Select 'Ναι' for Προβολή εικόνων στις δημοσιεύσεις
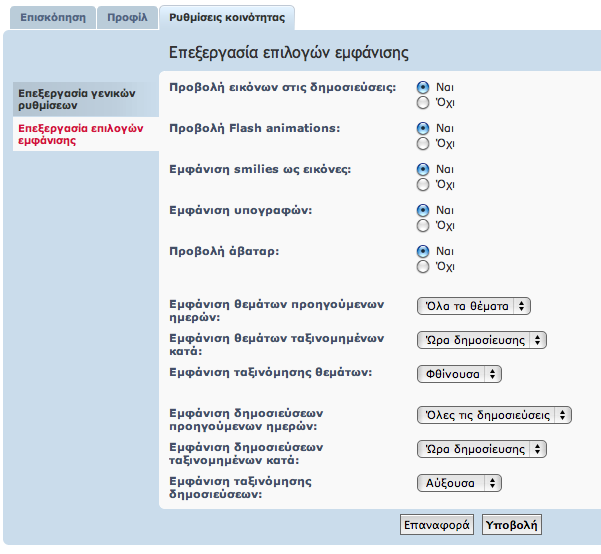601x554 pixels. click(x=423, y=87)
